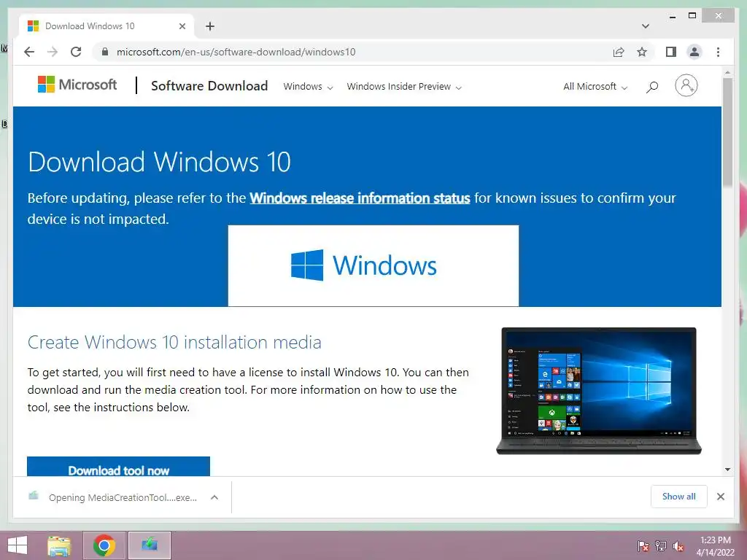This screenshot has height=560, width=747.
Task: Click the page scrollbar down arrow
Action: pos(727,470)
